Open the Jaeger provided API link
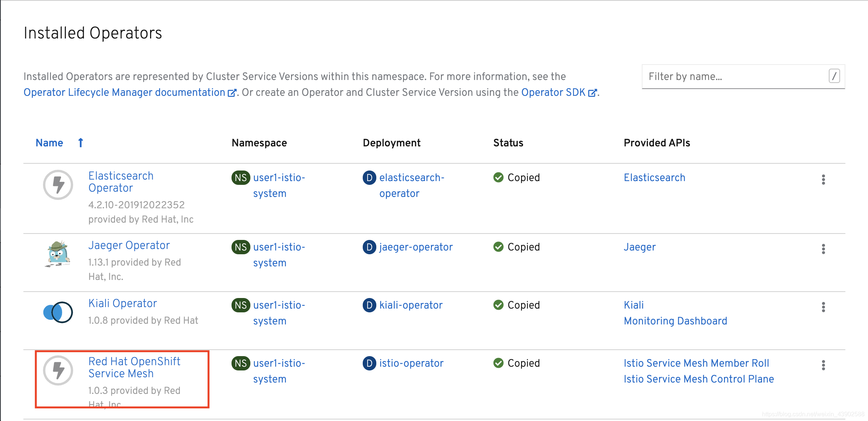 639,247
